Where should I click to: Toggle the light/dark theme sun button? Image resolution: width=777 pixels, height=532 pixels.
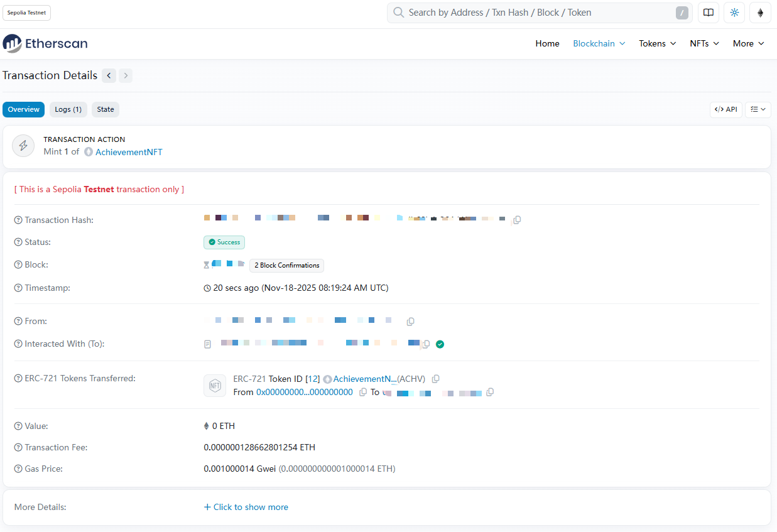click(x=734, y=13)
